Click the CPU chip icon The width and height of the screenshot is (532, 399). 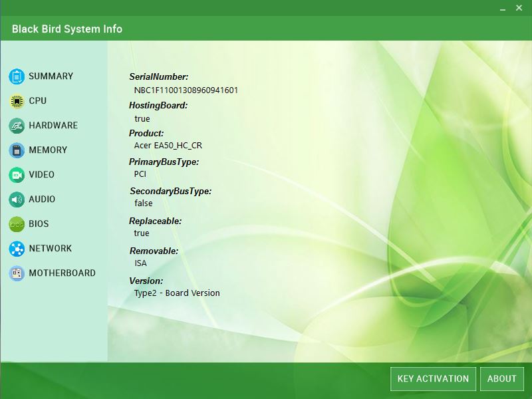(x=17, y=101)
